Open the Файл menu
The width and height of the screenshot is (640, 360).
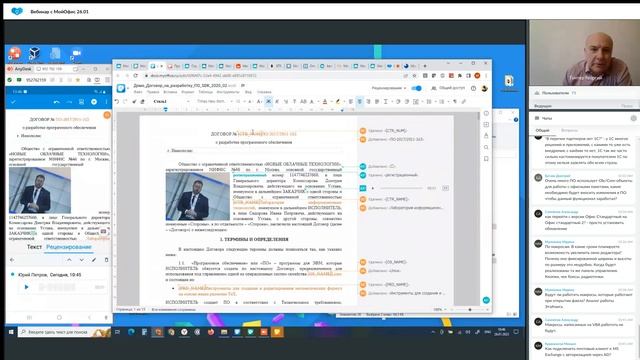click(138, 92)
